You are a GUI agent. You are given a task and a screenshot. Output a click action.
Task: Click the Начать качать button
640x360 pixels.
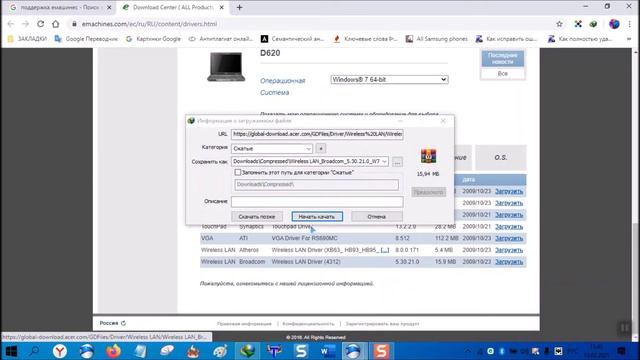click(317, 216)
